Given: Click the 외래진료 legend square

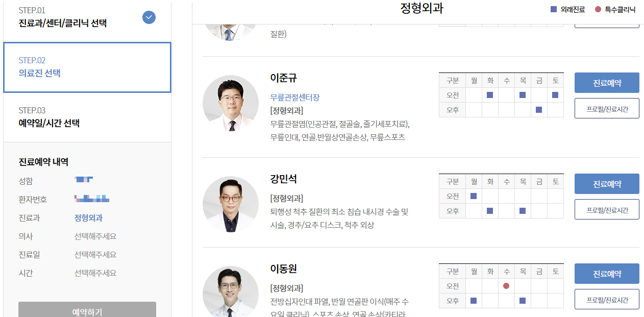Looking at the screenshot, I should coord(554,9).
